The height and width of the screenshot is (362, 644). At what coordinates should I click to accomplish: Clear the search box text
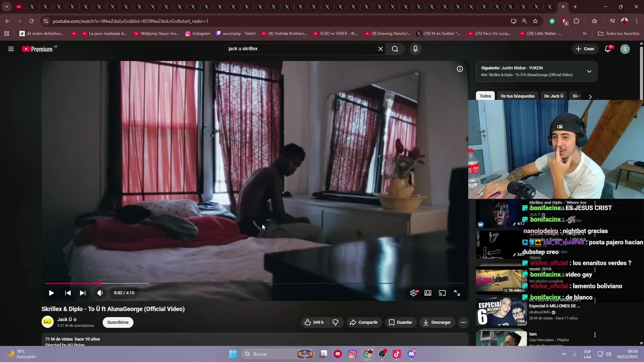[380, 49]
